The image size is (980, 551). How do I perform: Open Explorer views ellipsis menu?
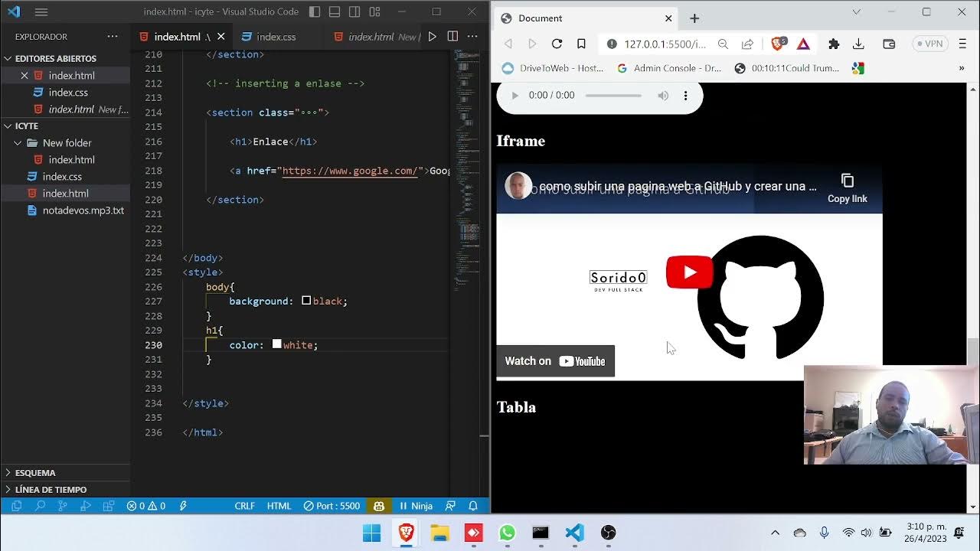click(x=113, y=37)
